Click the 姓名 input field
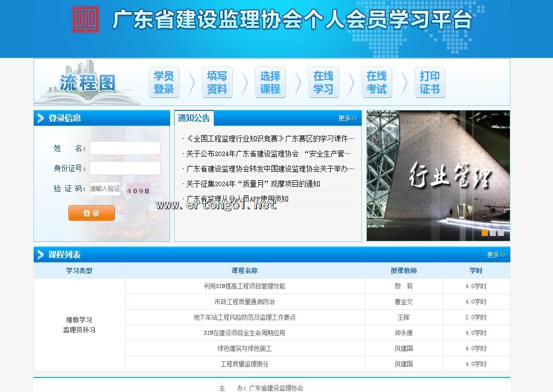553x392 pixels. point(125,148)
